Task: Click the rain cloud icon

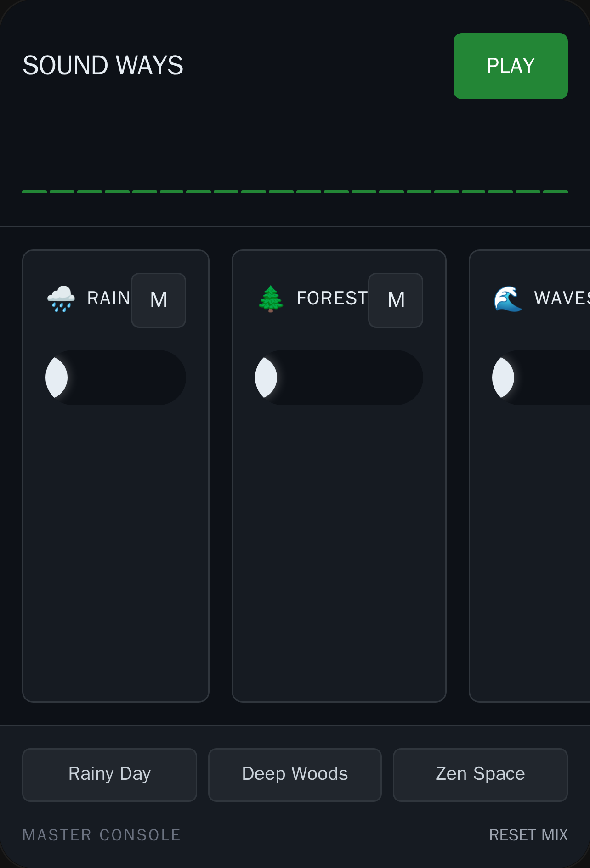Action: tap(61, 299)
